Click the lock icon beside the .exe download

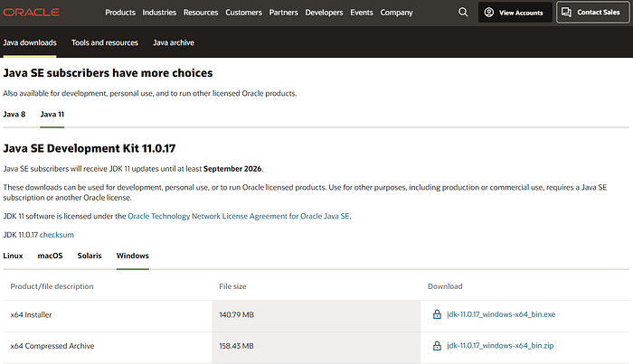coord(437,314)
